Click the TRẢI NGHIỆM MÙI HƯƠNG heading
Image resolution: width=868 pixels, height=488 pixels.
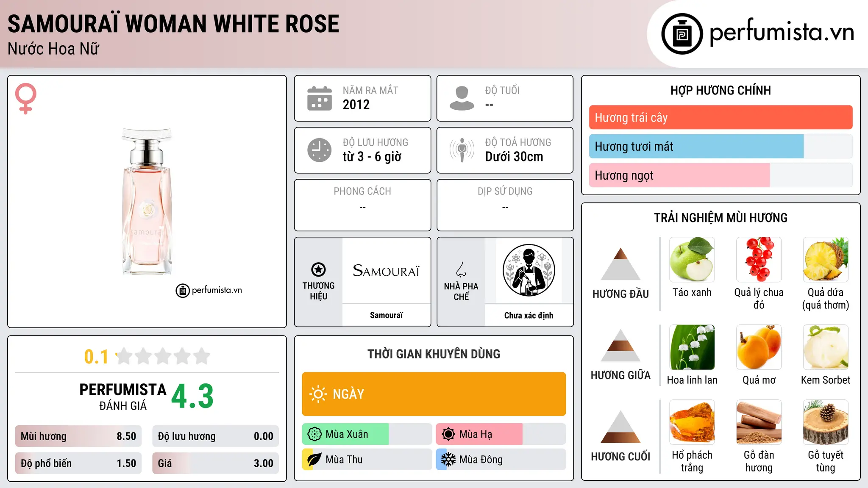[721, 218]
